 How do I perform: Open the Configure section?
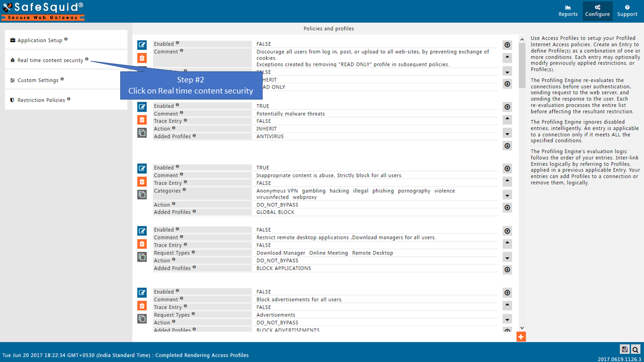tap(597, 11)
